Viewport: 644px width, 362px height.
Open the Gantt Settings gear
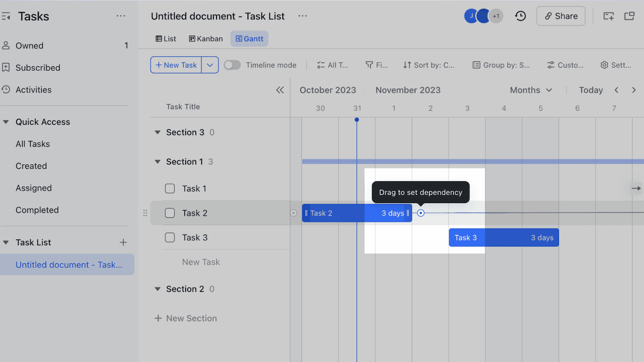(x=615, y=65)
